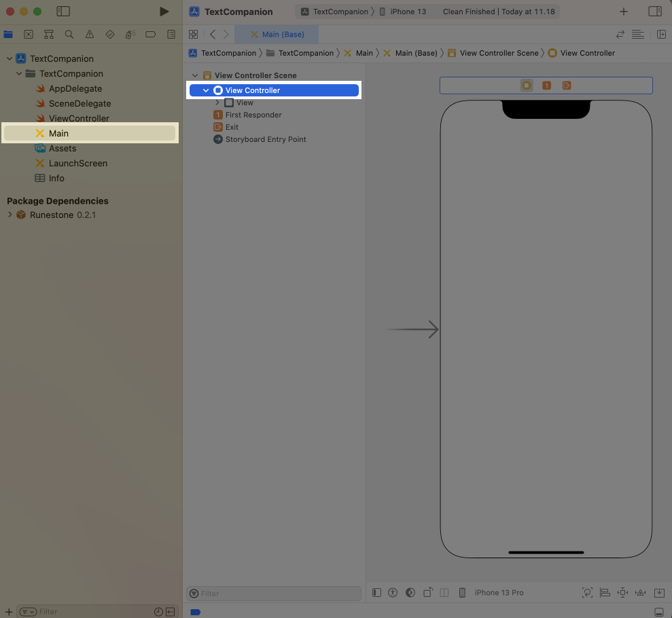Open the Find navigator magnifier icon
Viewport: 672px width, 618px height.
[69, 34]
